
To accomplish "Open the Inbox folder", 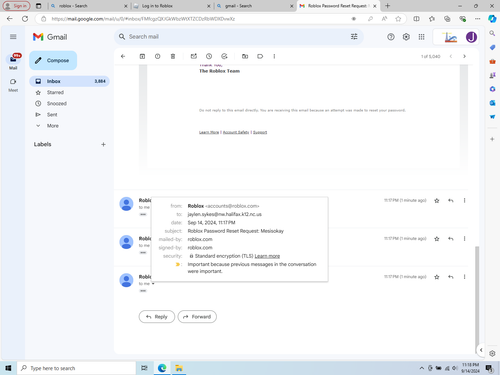I will [x=69, y=81].
